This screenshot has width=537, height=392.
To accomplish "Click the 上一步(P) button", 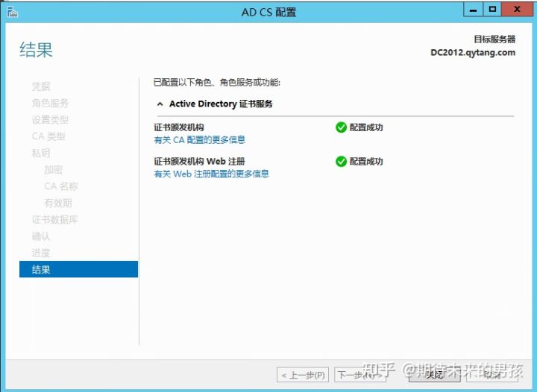I will coord(303,376).
